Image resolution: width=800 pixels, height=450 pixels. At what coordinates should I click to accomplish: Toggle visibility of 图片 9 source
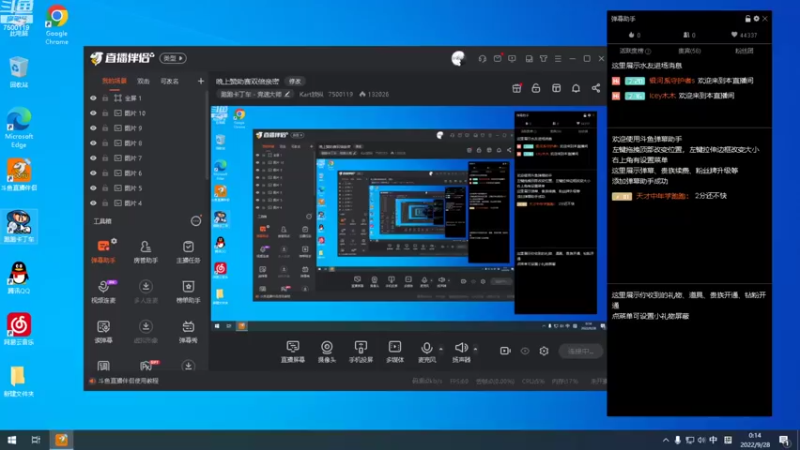[x=93, y=128]
